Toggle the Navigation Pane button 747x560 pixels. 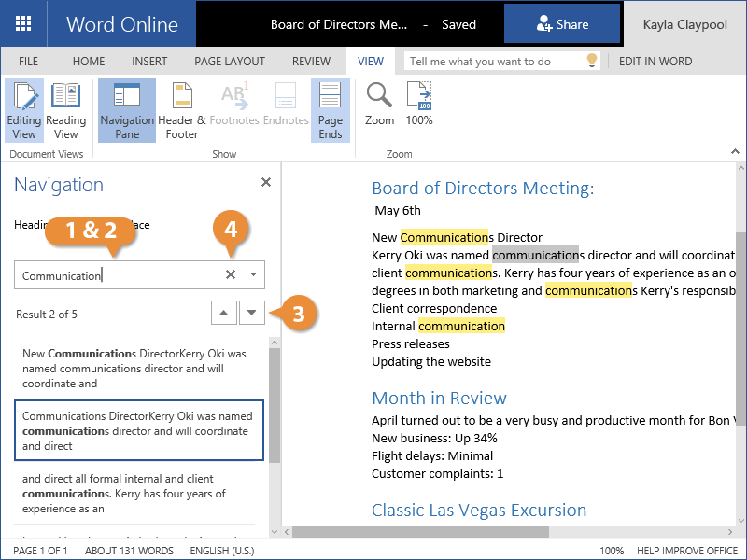coord(127,110)
